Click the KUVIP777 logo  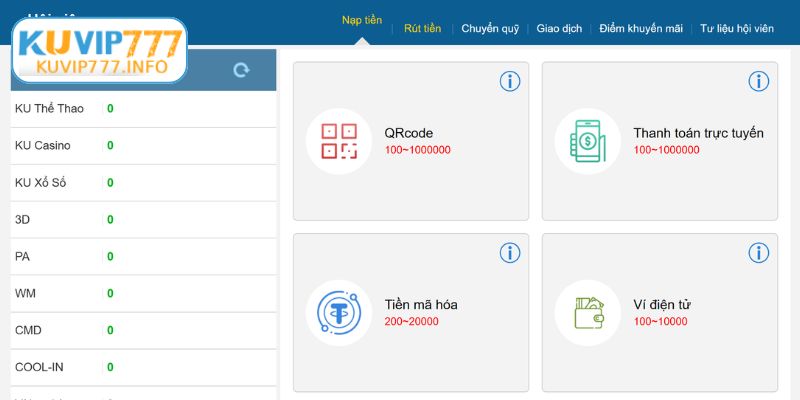[99, 51]
